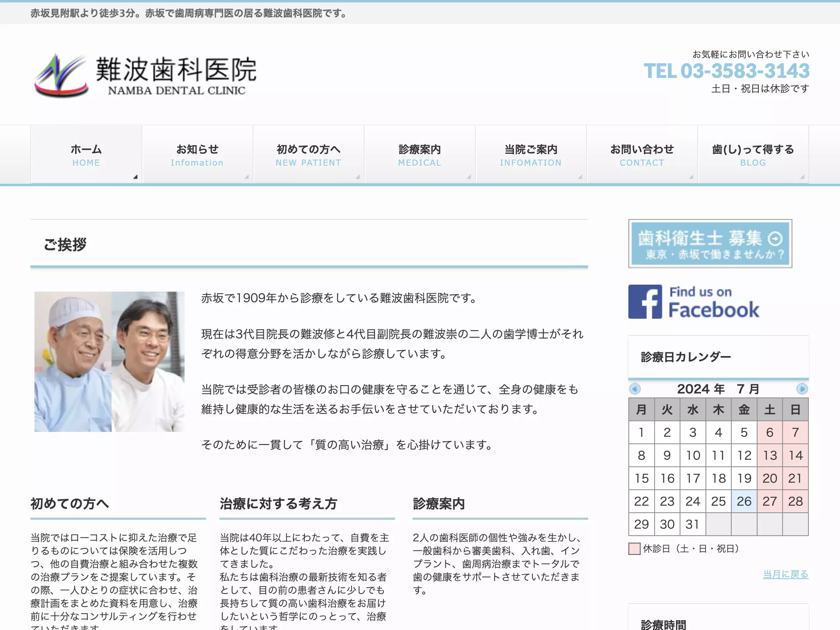This screenshot has width=840, height=630.
Task: Click the 診療時間 sidebar heading
Action: point(663,624)
